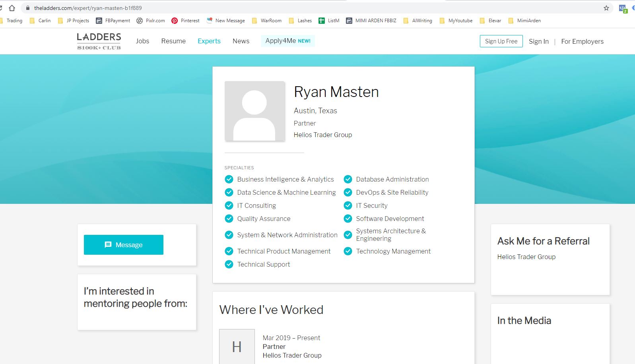Click the browser extension icon with green badge
635x364 pixels.
(623, 8)
